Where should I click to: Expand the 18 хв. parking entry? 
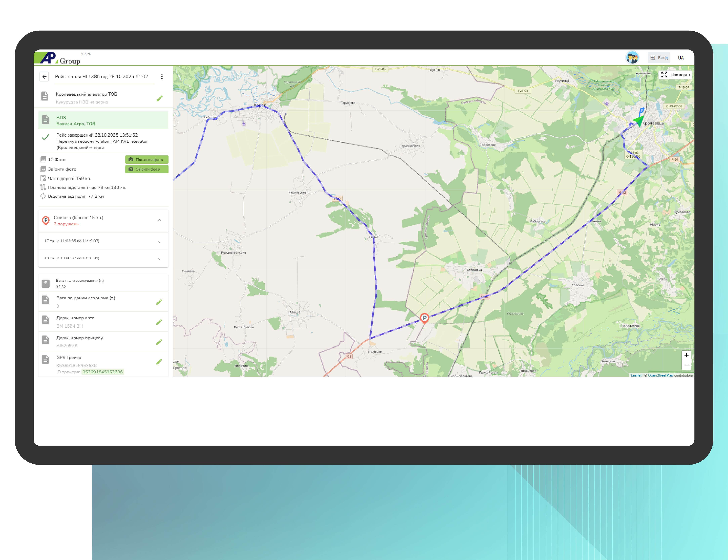pyautogui.click(x=160, y=259)
